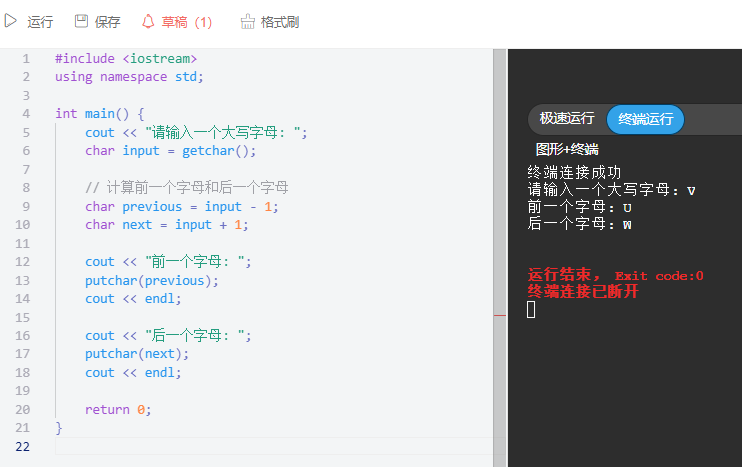This screenshot has height=467, width=742.
Task: Click red text 运行结束, Exit code:0
Action: 616,275
